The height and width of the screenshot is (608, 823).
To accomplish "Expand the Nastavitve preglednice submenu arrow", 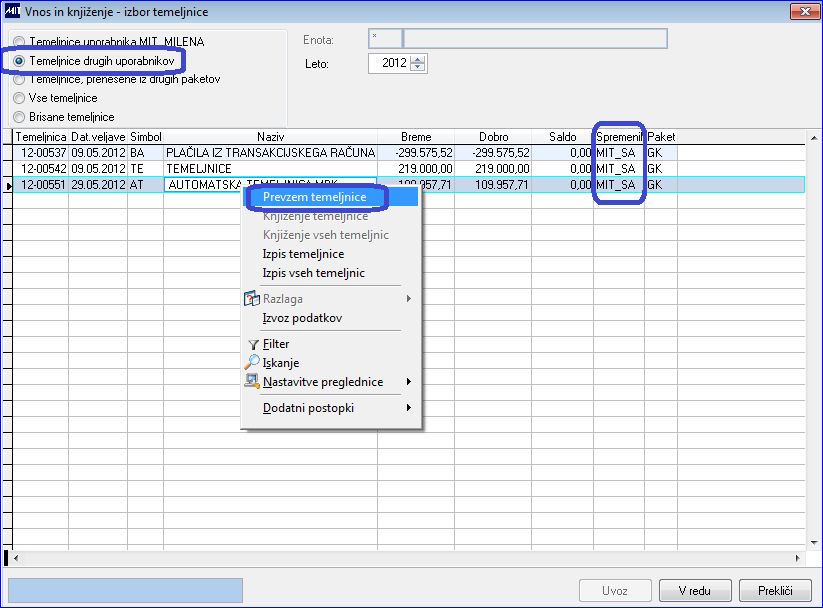I will [409, 382].
